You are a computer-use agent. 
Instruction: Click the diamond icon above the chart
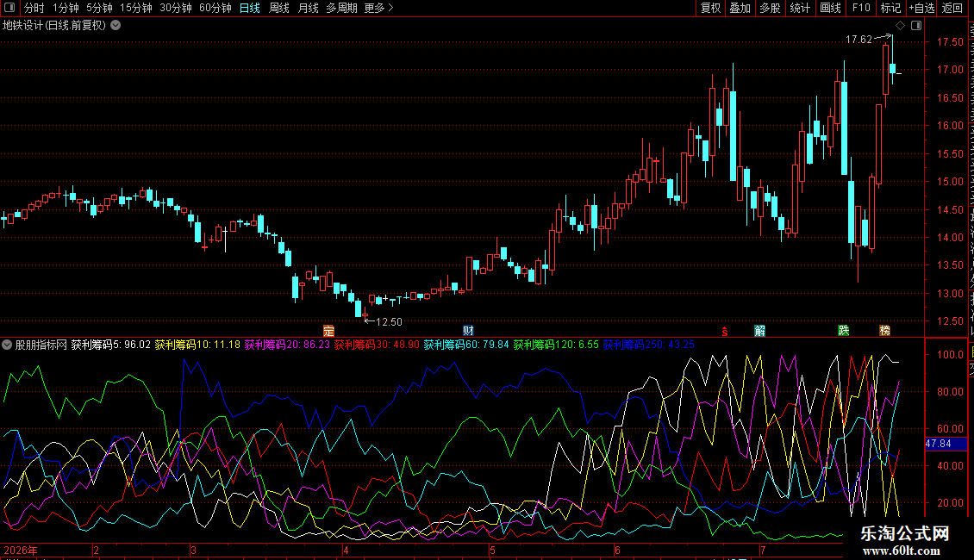(x=900, y=26)
